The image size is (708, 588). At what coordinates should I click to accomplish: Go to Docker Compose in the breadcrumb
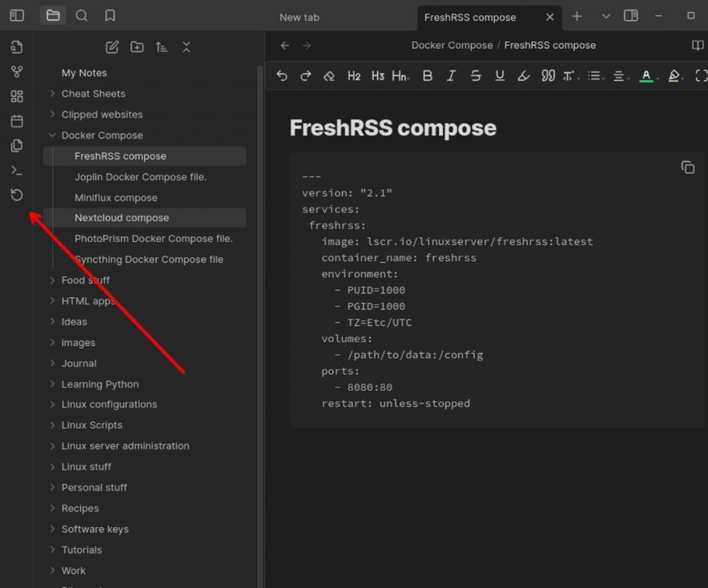[x=451, y=46]
